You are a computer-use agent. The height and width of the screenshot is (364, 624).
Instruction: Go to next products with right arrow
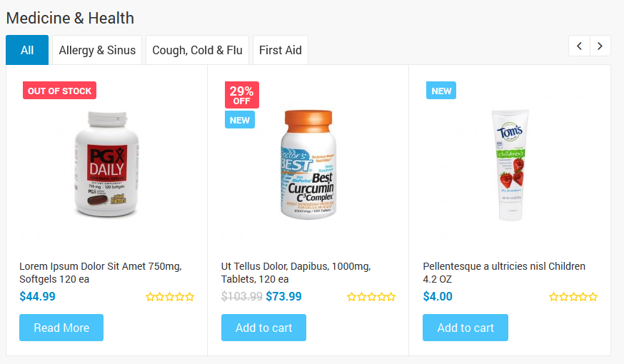(600, 46)
